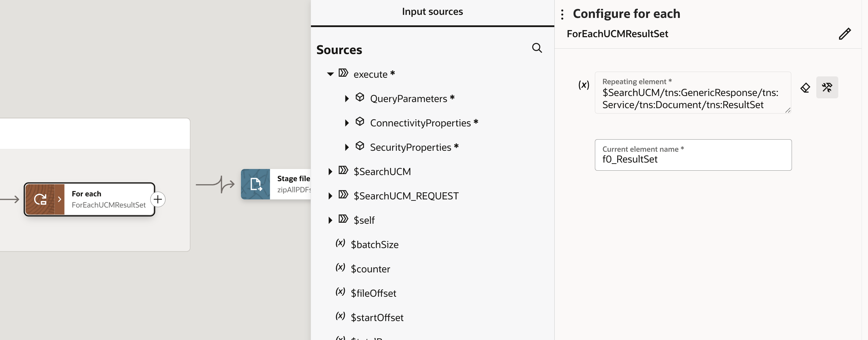Clear the Repeating element using the eraser icon
Image resolution: width=868 pixels, height=340 pixels.
pos(806,87)
